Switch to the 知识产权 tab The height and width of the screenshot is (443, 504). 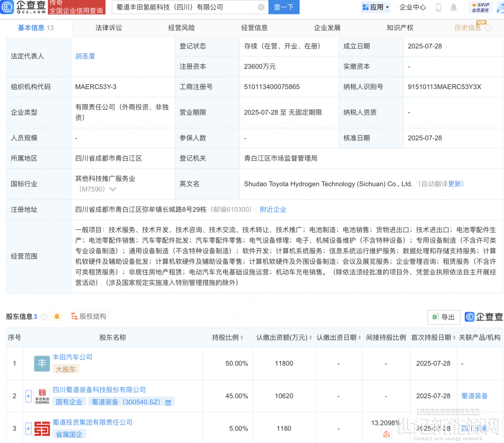[x=400, y=28]
